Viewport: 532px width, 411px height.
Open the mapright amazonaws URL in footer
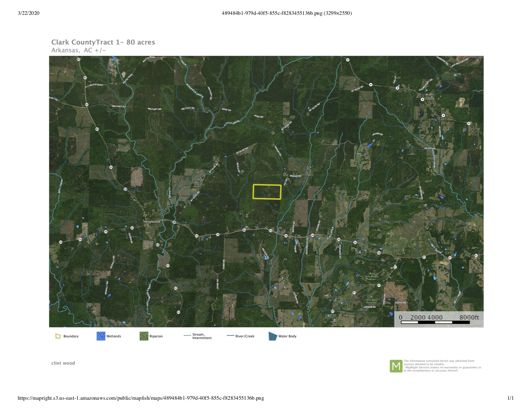[x=141, y=398]
